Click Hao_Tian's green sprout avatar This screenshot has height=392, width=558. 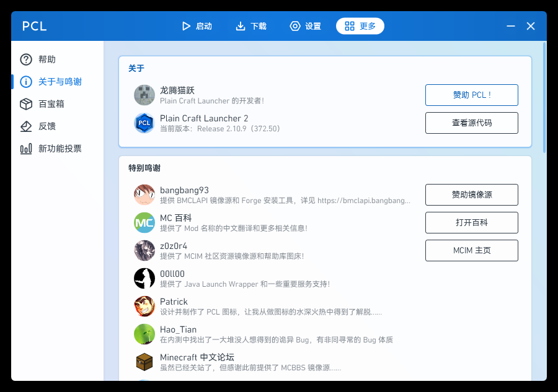(x=144, y=334)
